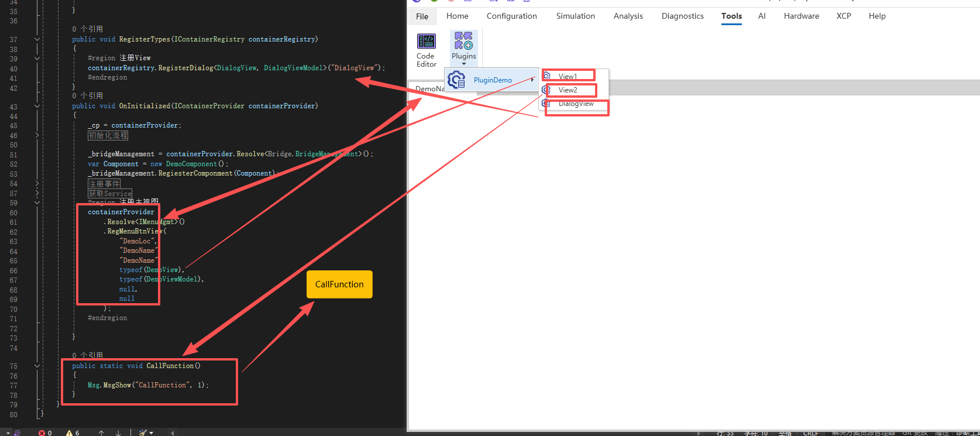This screenshot has width=980, height=436.
Task: Choose DialogView in the plugin submenu
Action: click(x=576, y=104)
